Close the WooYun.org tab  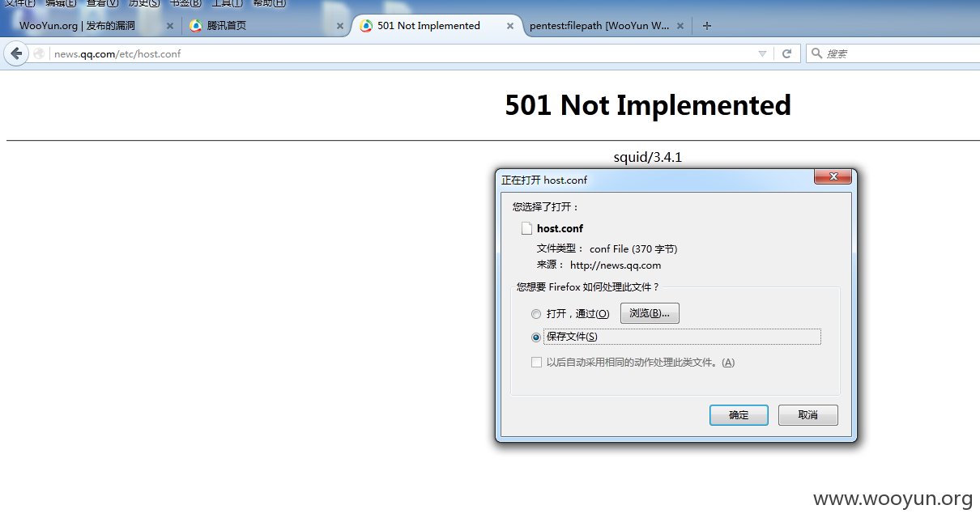[170, 26]
